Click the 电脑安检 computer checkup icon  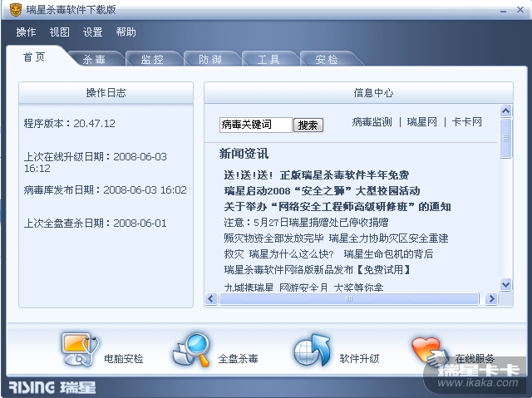(x=80, y=350)
